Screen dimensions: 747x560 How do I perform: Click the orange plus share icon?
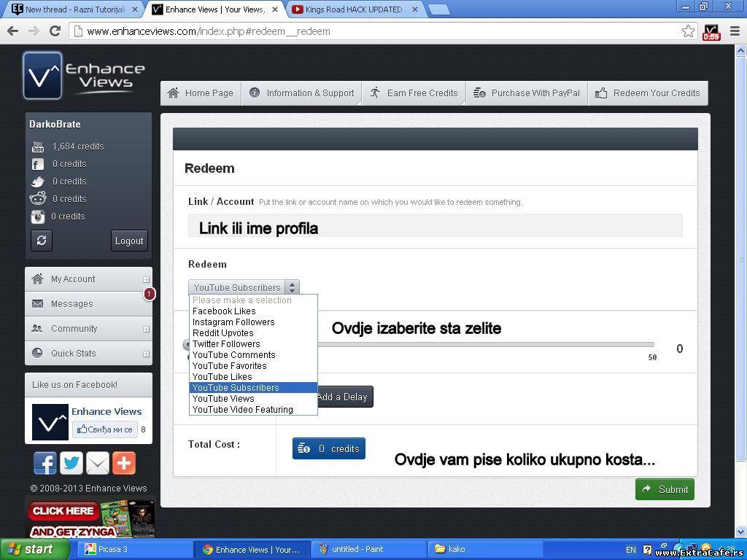coord(124,463)
